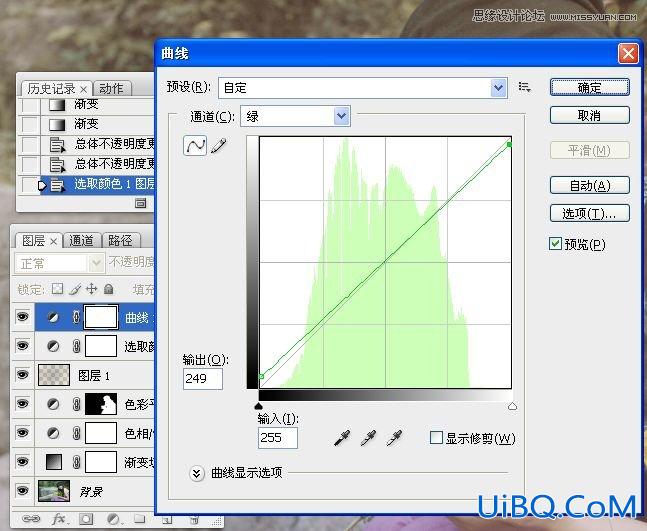This screenshot has width=647, height=531.
Task: Enable 显示修剪 show clipping checkbox
Action: 436,437
